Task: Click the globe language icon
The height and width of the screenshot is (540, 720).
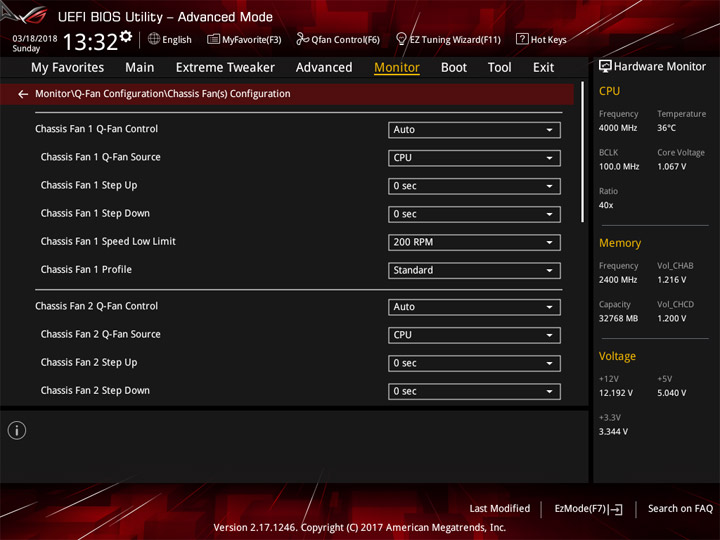Action: tap(154, 39)
